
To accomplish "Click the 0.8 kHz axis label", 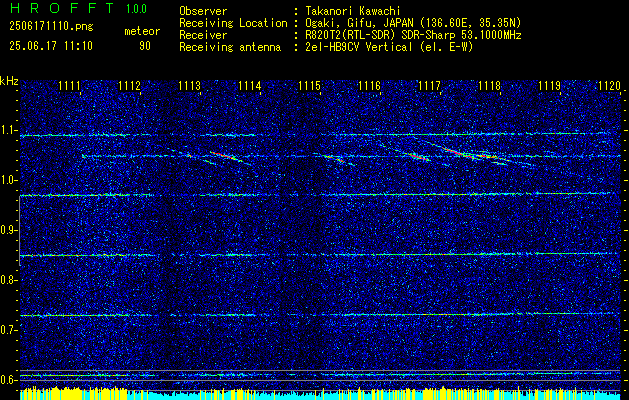I will [8, 280].
